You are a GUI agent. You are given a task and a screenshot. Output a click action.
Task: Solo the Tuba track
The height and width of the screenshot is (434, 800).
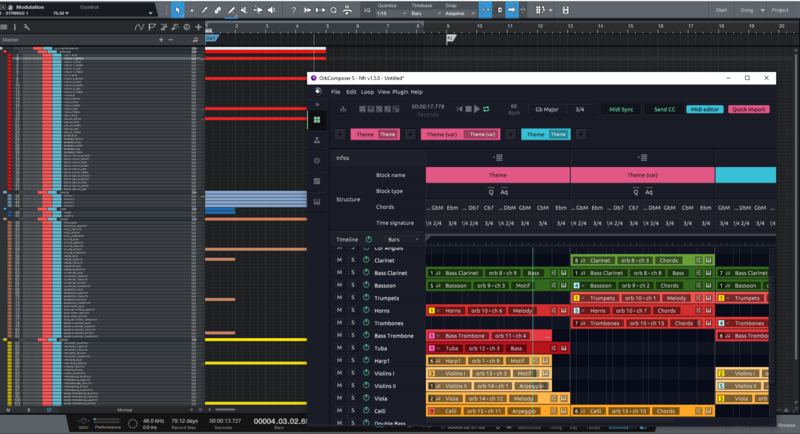click(352, 349)
